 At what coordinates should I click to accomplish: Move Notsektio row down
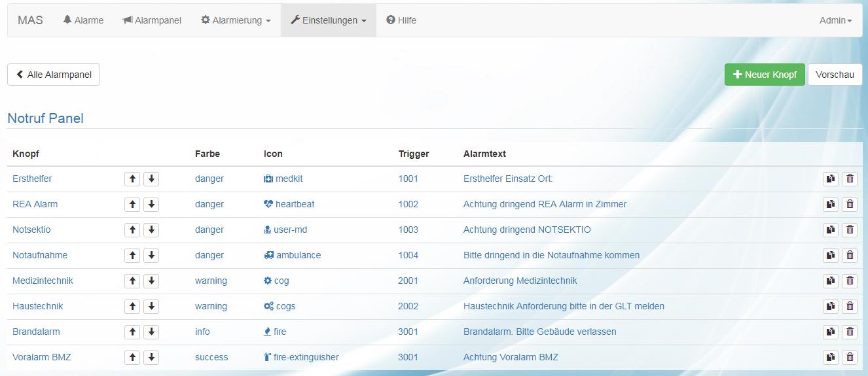pyautogui.click(x=151, y=230)
